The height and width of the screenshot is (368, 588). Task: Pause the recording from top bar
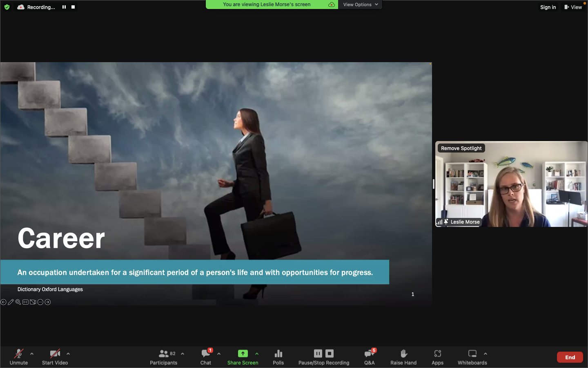pyautogui.click(x=64, y=7)
